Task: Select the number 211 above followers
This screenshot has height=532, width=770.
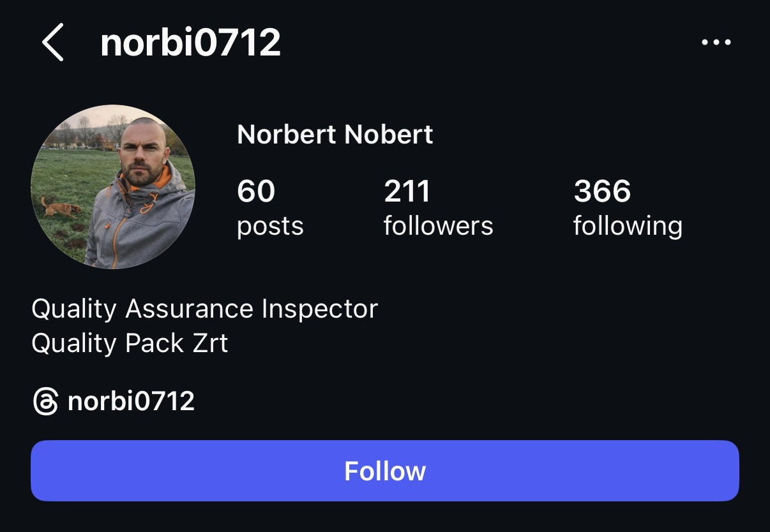Action: [x=407, y=191]
